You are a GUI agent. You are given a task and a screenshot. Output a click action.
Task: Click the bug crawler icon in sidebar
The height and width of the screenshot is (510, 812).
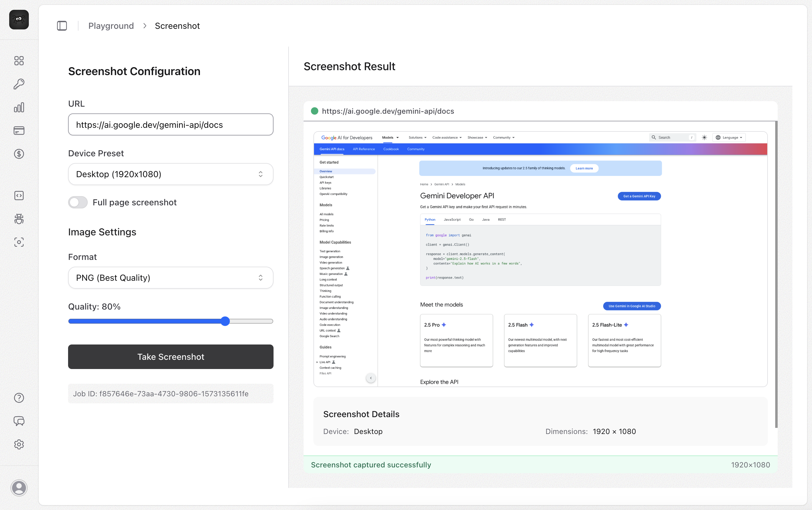click(x=19, y=219)
